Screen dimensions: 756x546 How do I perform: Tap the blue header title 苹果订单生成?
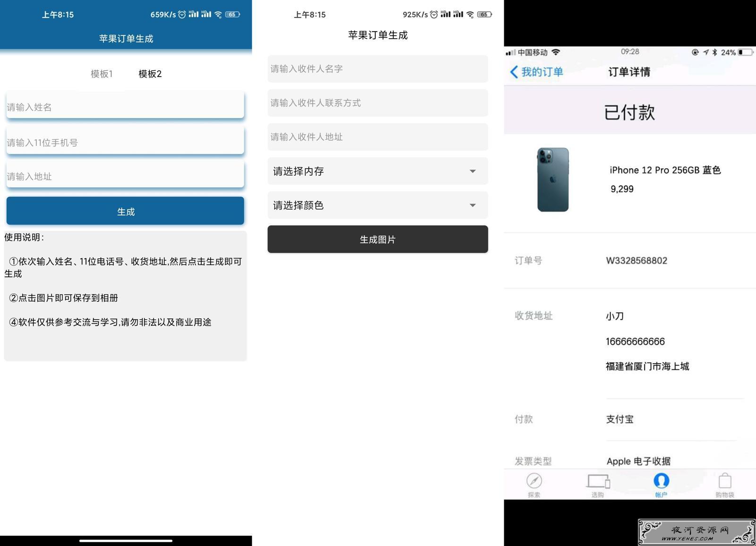click(x=126, y=39)
